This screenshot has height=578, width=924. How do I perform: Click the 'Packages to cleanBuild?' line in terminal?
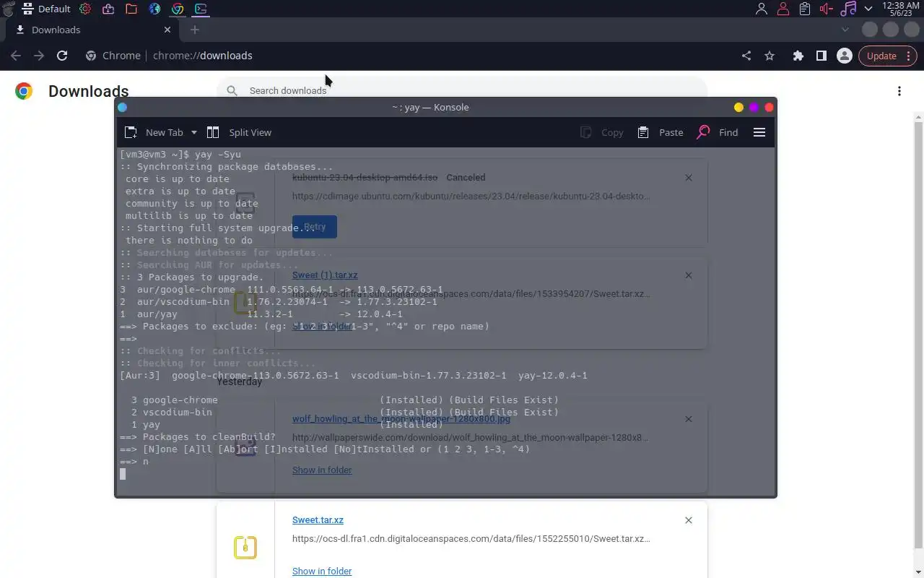click(x=198, y=437)
